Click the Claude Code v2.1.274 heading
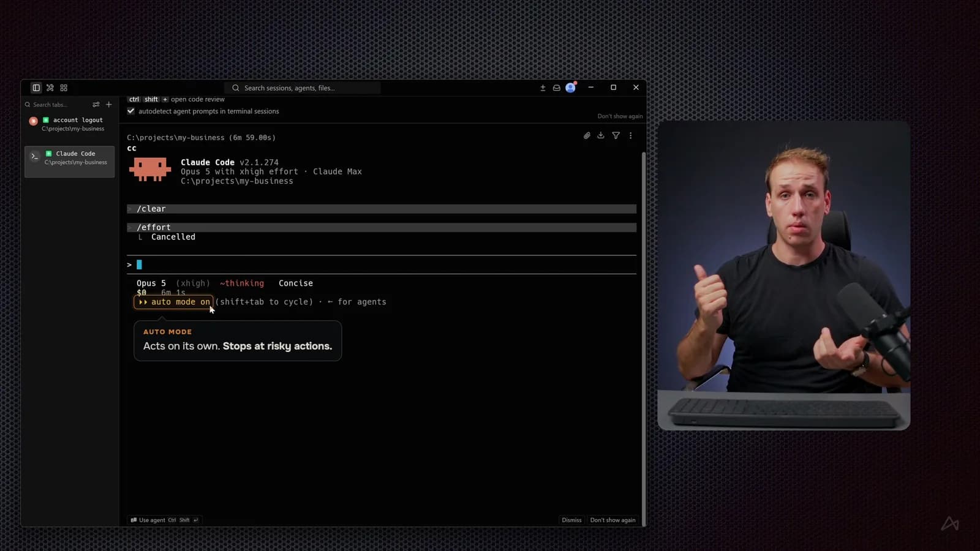980x551 pixels. pos(230,162)
